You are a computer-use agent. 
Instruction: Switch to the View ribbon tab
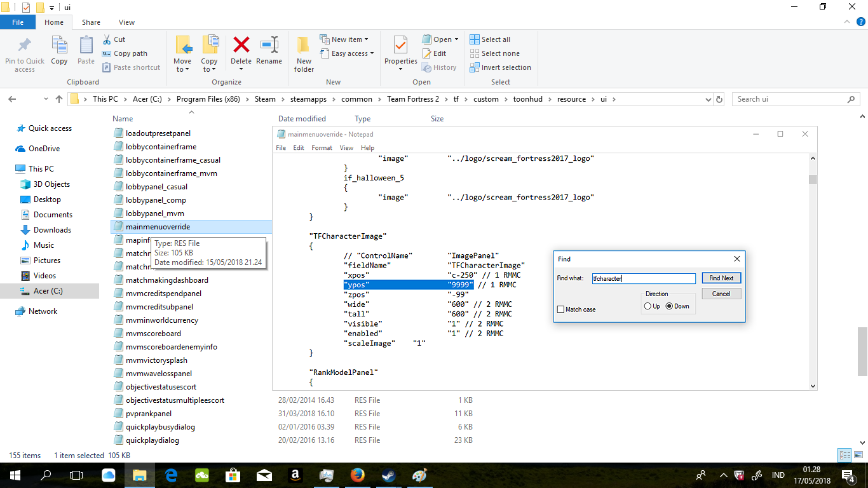[x=126, y=22]
